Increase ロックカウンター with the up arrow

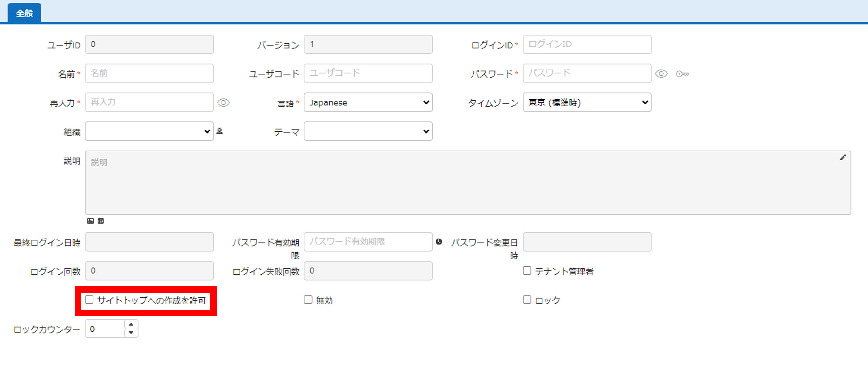(131, 324)
